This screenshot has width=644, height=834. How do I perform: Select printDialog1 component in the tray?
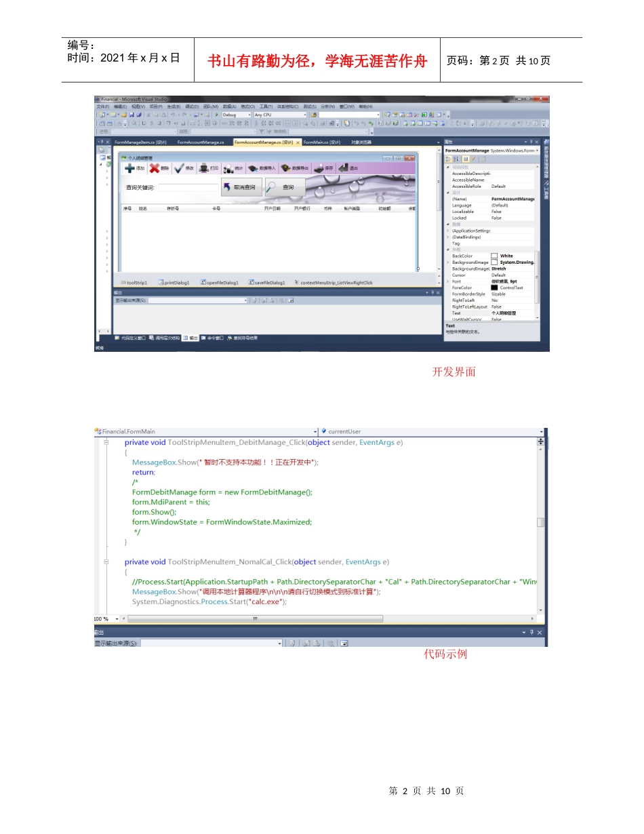(174, 282)
